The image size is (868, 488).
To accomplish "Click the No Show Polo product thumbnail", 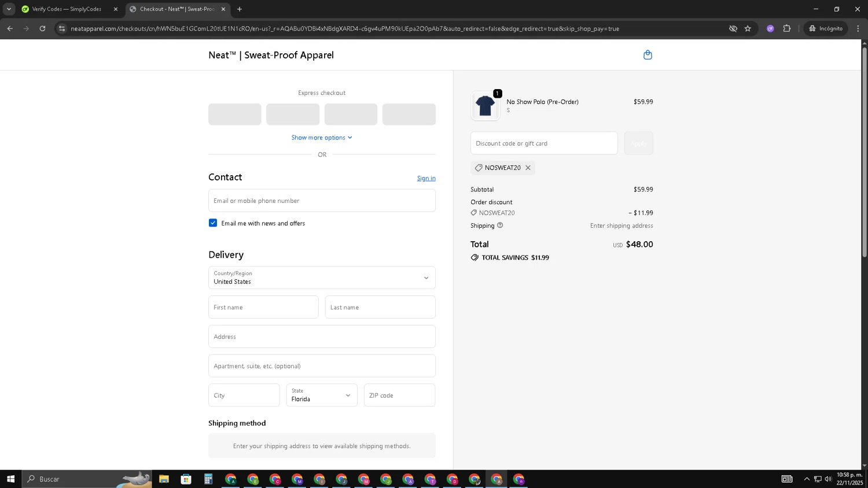I will tap(485, 106).
